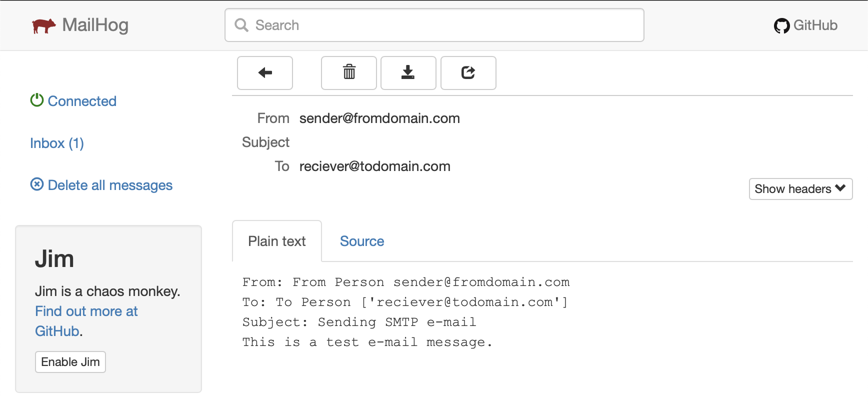Click the MailHog pig logo
Image resolution: width=868 pixels, height=405 pixels.
[x=43, y=25]
